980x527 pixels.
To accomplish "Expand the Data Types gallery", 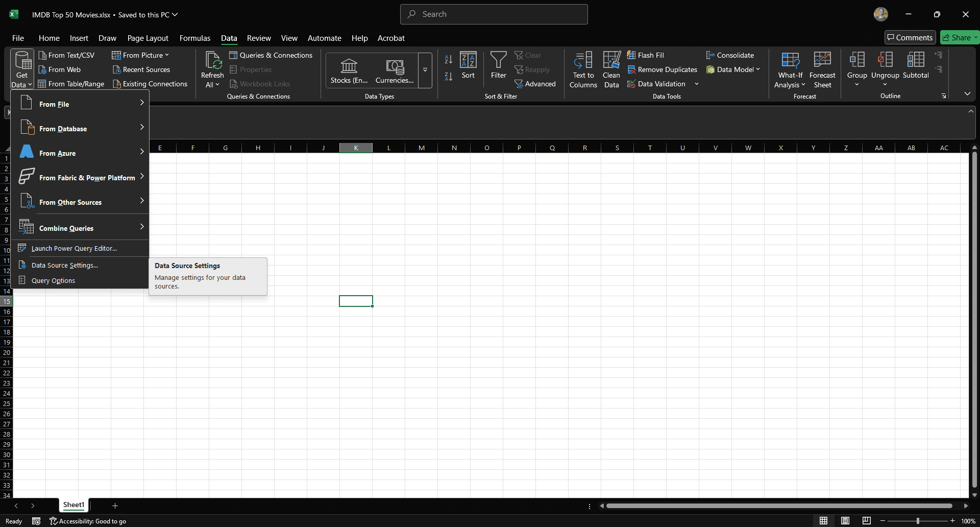I will [425, 70].
